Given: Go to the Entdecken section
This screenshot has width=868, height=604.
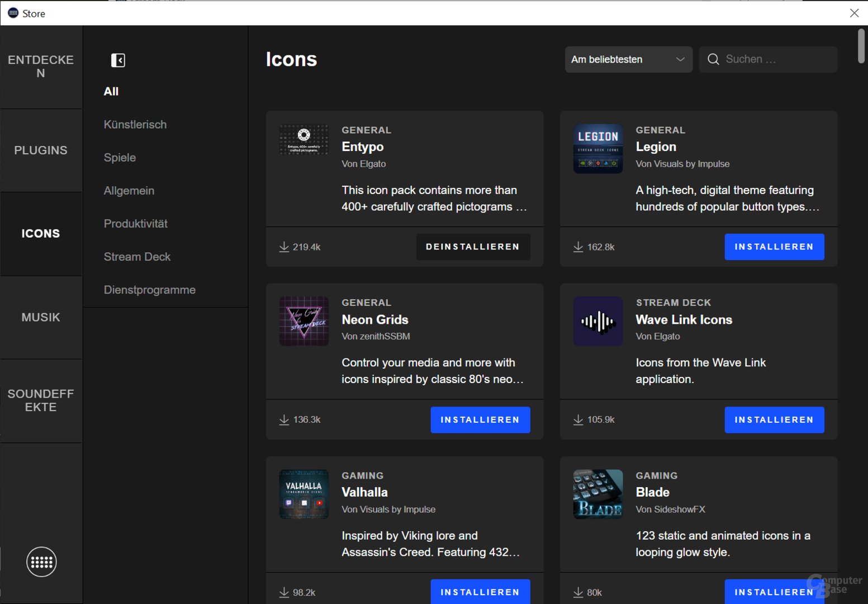Looking at the screenshot, I should 41,67.
